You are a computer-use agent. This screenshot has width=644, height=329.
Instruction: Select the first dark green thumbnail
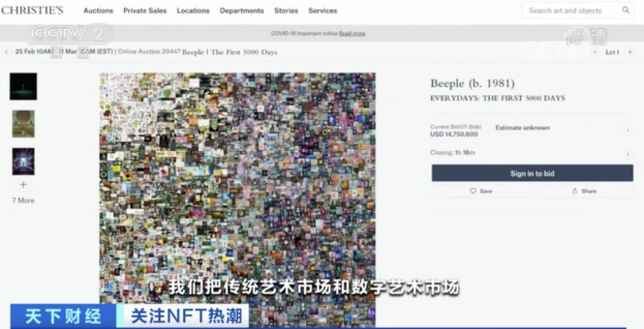[23, 87]
